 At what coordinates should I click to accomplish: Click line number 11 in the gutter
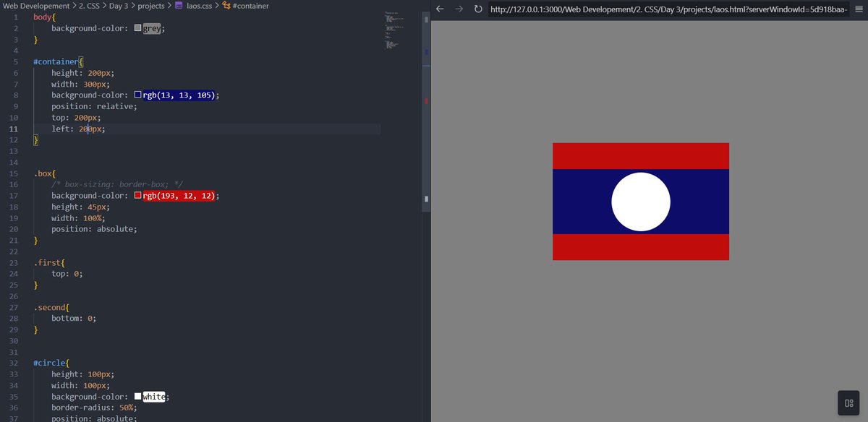point(14,129)
